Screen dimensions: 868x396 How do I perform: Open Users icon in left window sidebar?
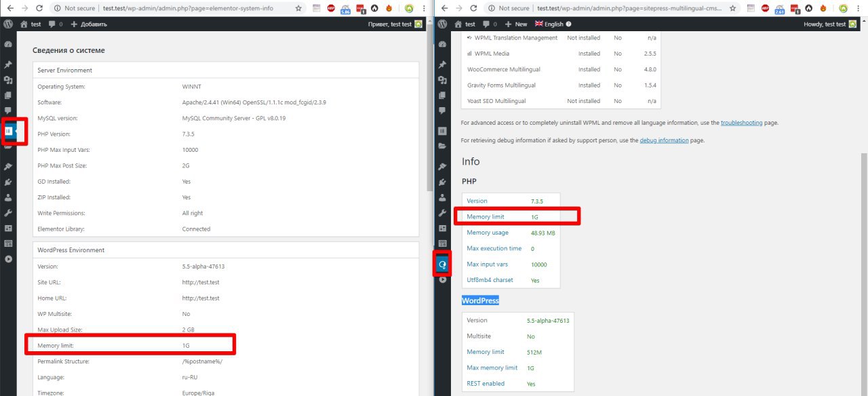click(8, 197)
